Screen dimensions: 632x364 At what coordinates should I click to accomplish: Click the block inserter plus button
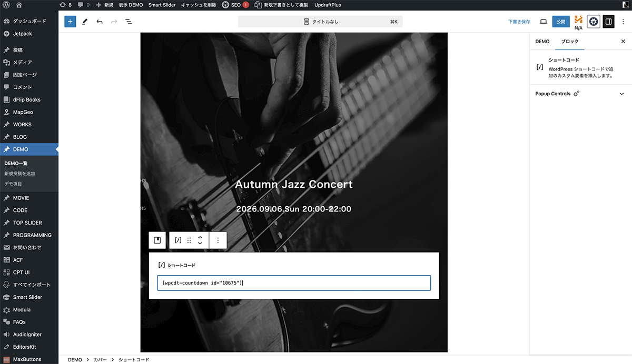point(70,22)
